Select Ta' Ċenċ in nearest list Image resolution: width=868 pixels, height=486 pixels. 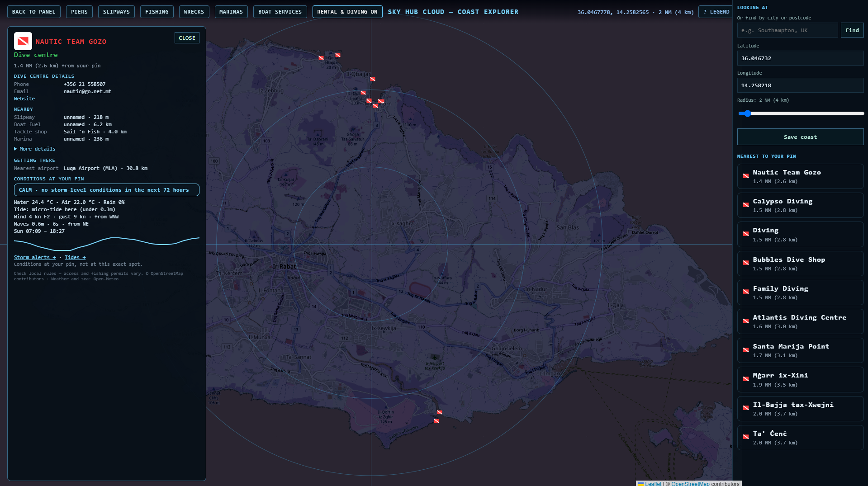coord(800,438)
